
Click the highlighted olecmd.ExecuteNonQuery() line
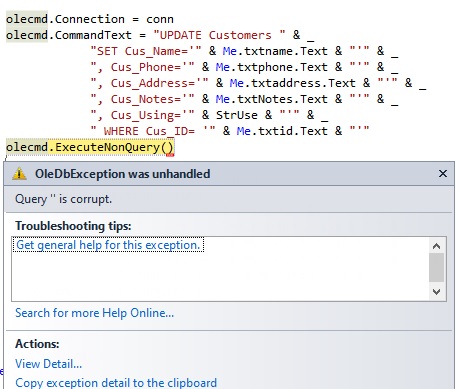coord(90,147)
